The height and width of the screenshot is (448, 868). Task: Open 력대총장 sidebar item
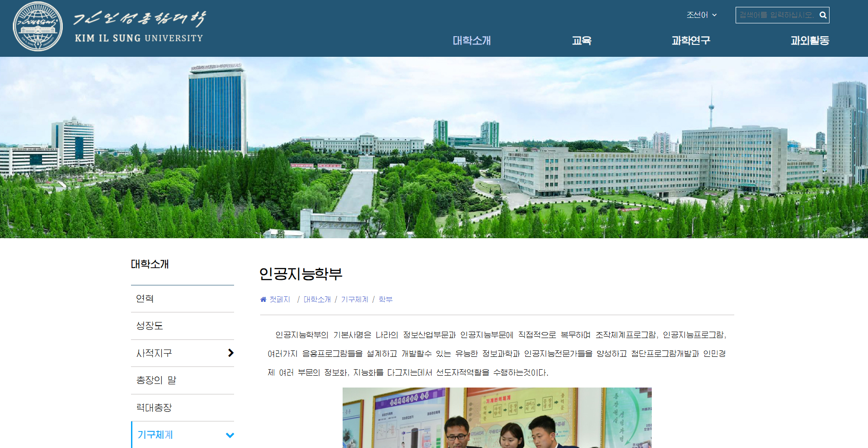[x=154, y=408]
